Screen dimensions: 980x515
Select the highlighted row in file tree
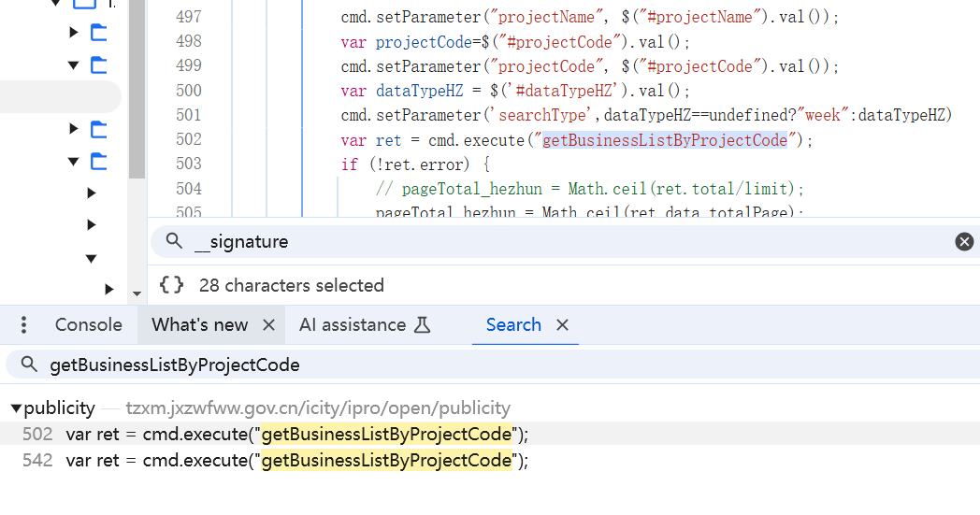pos(60,96)
